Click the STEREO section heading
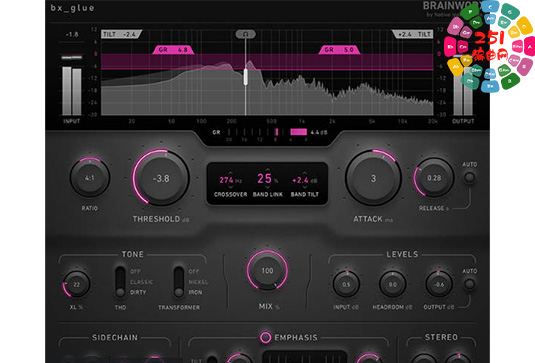Image resolution: width=535 pixels, height=363 pixels. pyautogui.click(x=441, y=337)
